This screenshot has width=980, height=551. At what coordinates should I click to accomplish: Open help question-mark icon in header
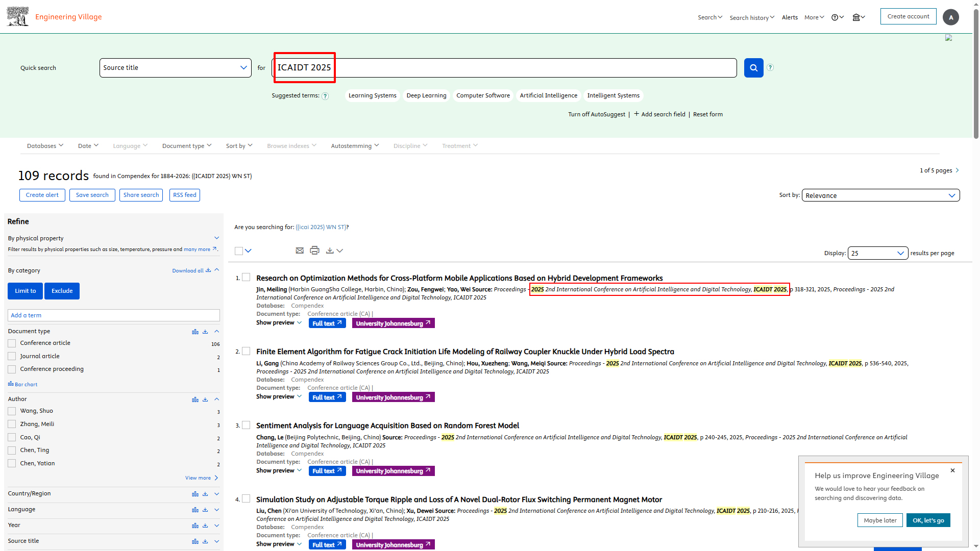pos(835,17)
